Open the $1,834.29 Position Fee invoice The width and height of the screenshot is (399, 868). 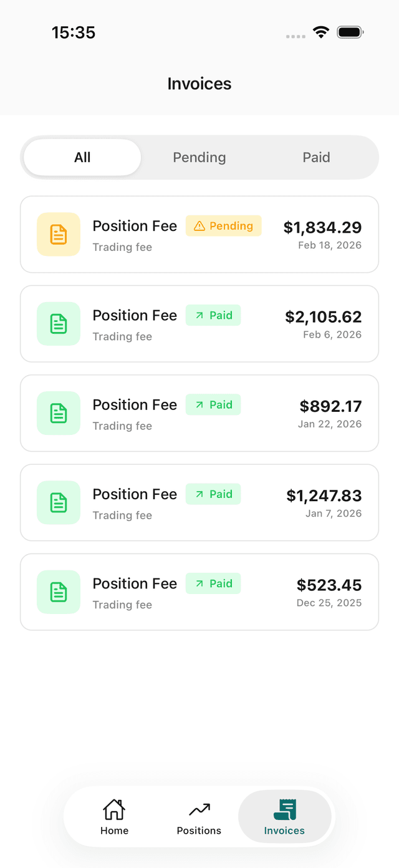point(199,234)
